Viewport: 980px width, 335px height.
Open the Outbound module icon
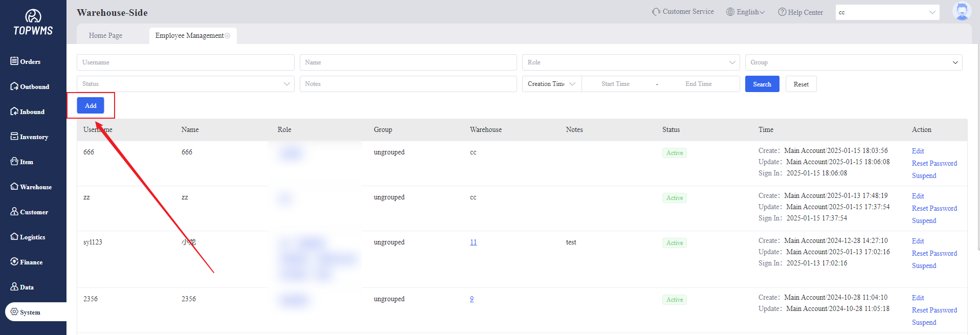14,86
